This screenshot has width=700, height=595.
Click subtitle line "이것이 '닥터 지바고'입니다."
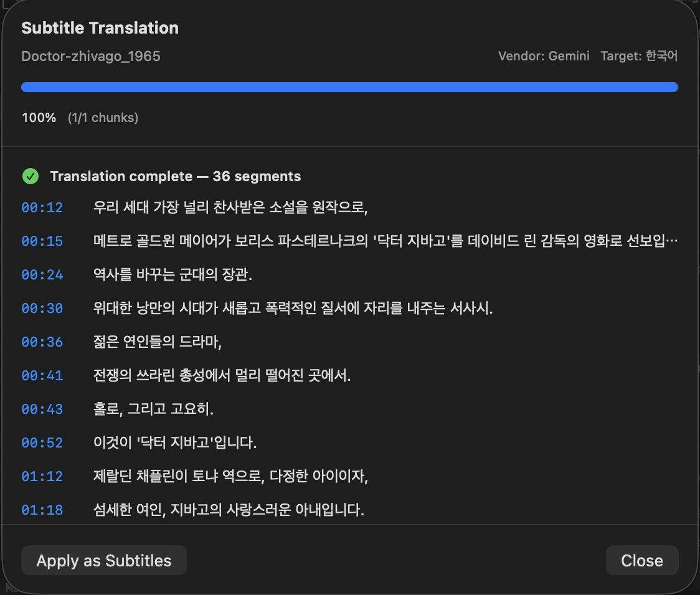tap(175, 443)
